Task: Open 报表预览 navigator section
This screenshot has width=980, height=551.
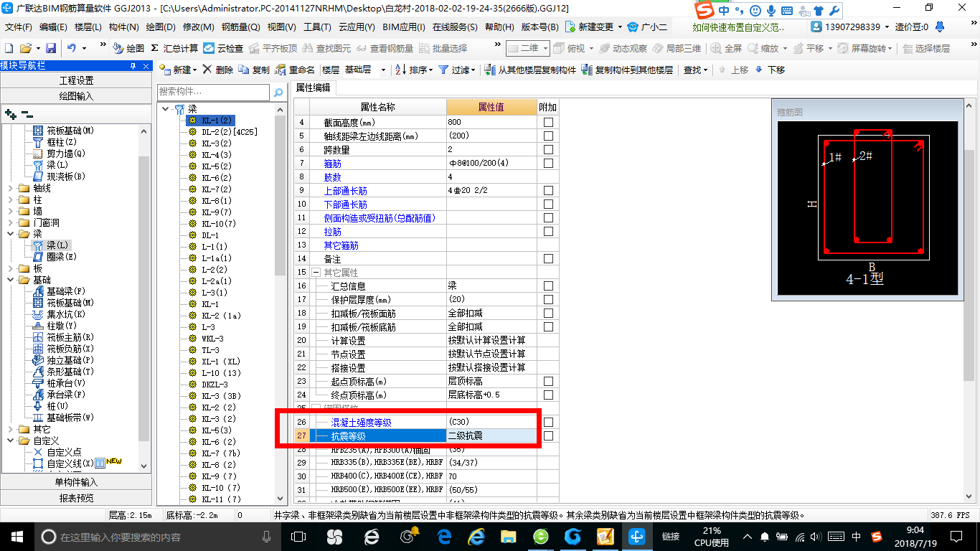Action: click(x=76, y=498)
